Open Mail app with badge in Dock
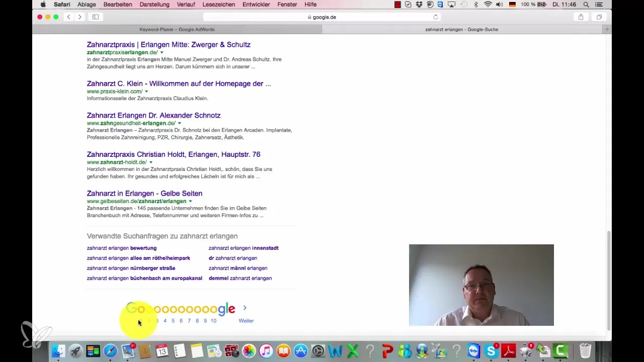The width and height of the screenshot is (644, 362). coord(128,351)
